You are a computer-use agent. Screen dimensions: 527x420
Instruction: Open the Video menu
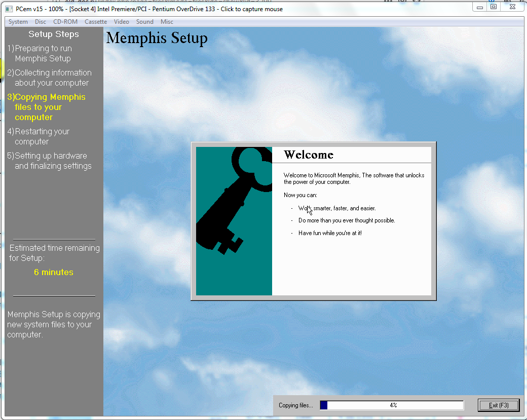pos(121,22)
